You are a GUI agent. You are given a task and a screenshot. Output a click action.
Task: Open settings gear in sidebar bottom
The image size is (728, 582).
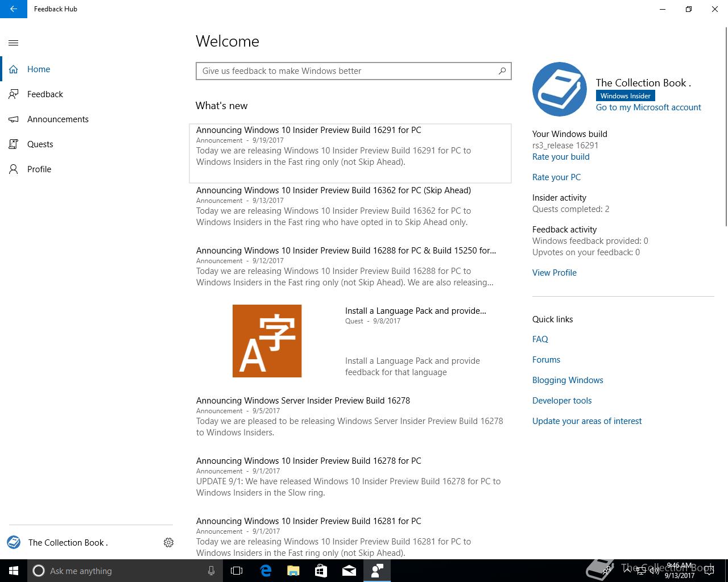(x=168, y=543)
